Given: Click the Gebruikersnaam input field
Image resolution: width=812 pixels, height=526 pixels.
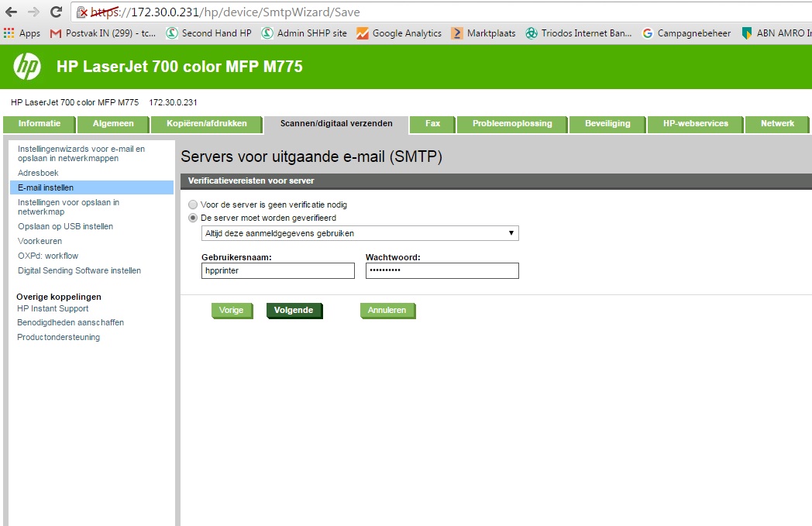Looking at the screenshot, I should [278, 271].
